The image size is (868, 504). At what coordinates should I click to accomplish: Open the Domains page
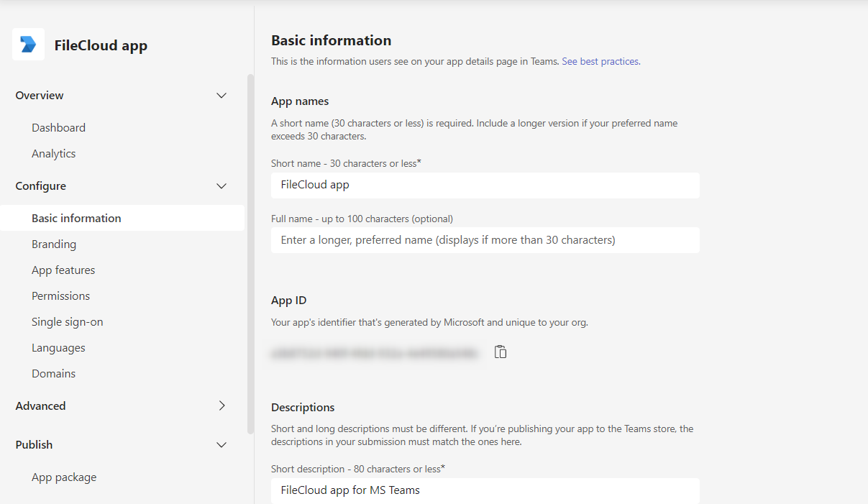point(53,374)
